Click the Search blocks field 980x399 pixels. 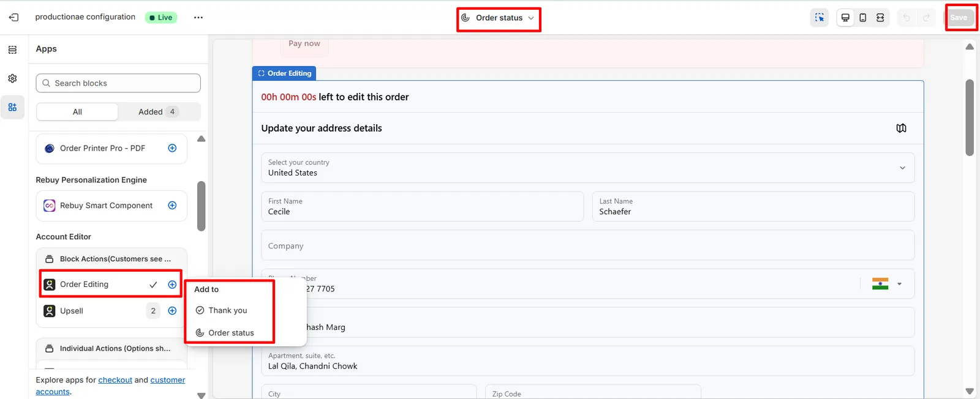click(x=118, y=83)
